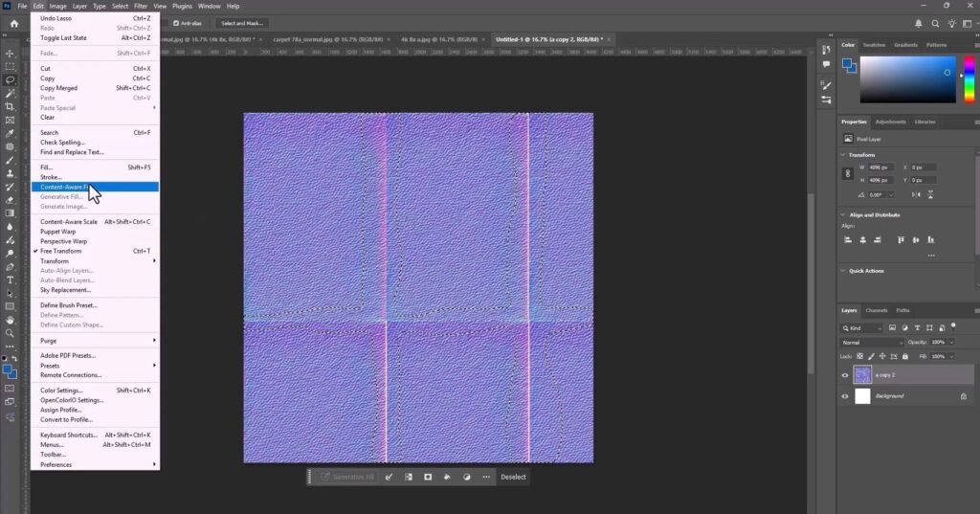The width and height of the screenshot is (980, 514).
Task: Open the layer Kind filter dropdown
Action: tap(862, 327)
